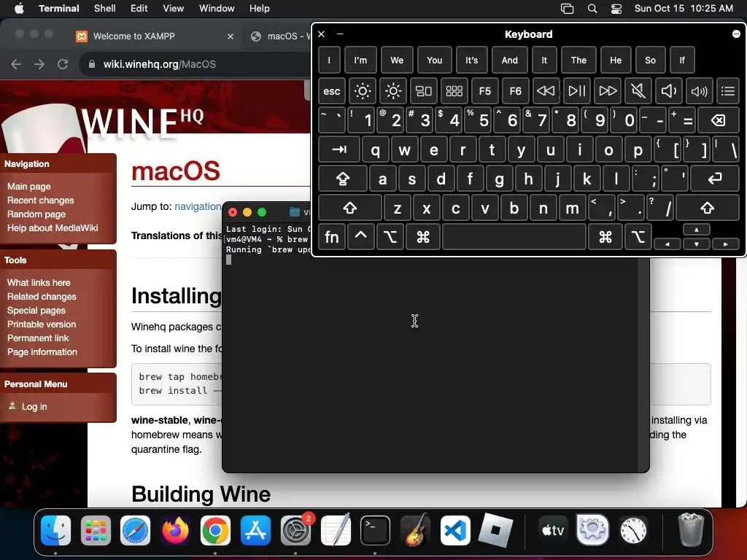Tap the control caret key
This screenshot has width=747, height=560.
(x=360, y=237)
